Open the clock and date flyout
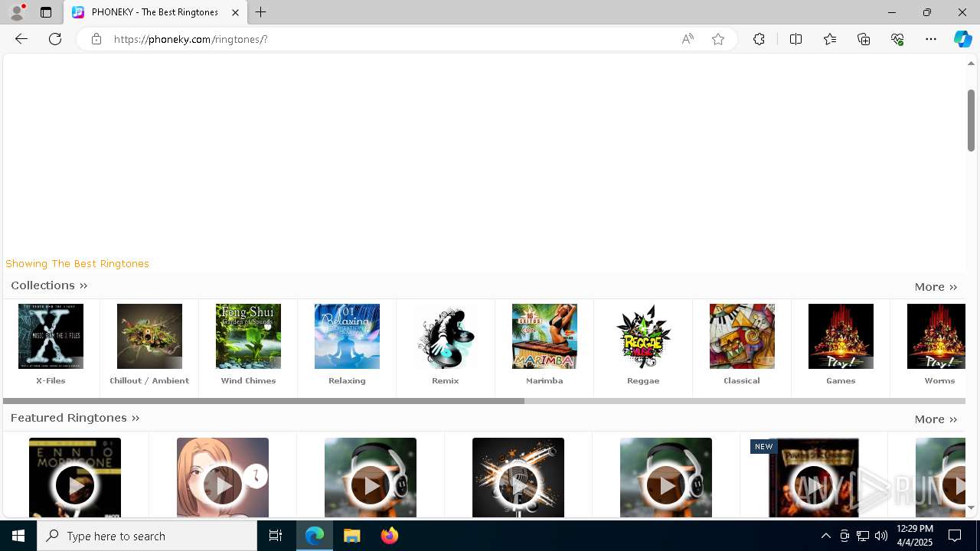This screenshot has width=980, height=551. [x=914, y=536]
